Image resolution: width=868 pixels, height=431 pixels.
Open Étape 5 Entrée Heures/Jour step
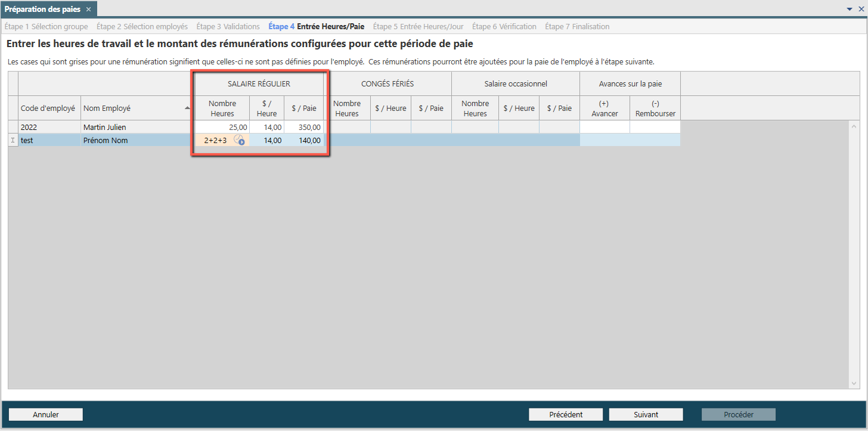pos(418,26)
